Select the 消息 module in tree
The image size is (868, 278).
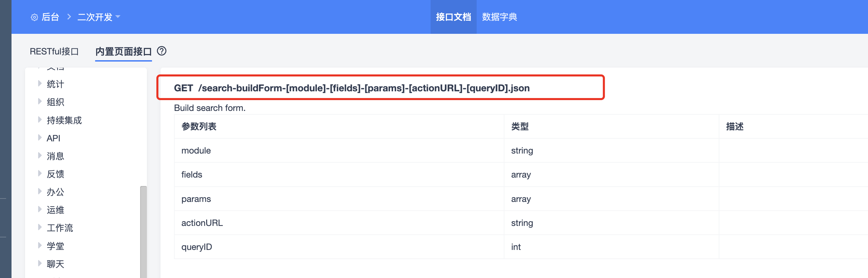55,156
